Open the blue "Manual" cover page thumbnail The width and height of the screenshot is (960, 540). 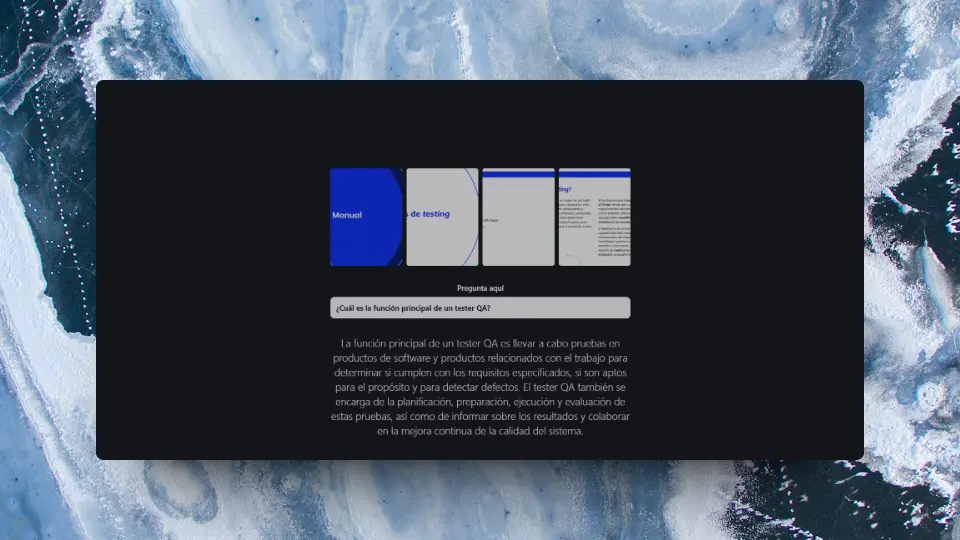[x=366, y=217]
